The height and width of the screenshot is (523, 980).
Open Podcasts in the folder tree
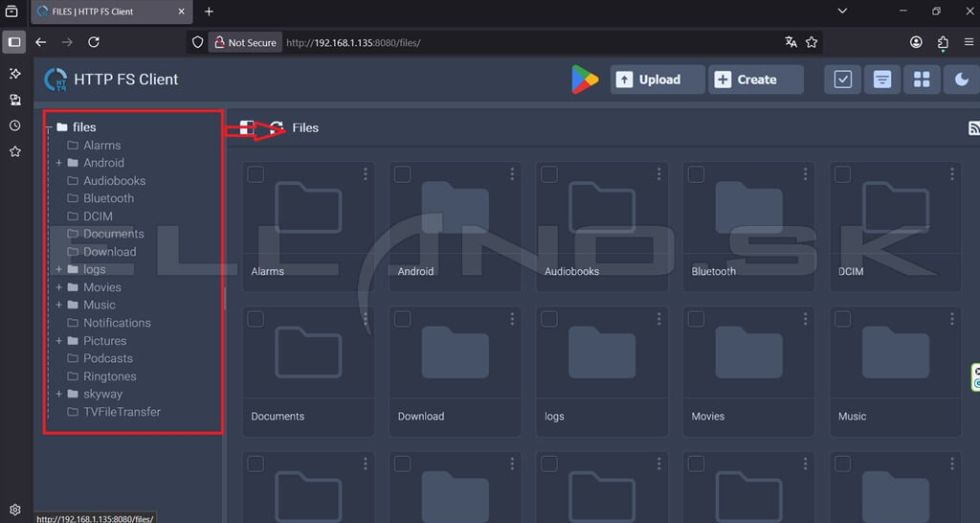click(x=108, y=358)
